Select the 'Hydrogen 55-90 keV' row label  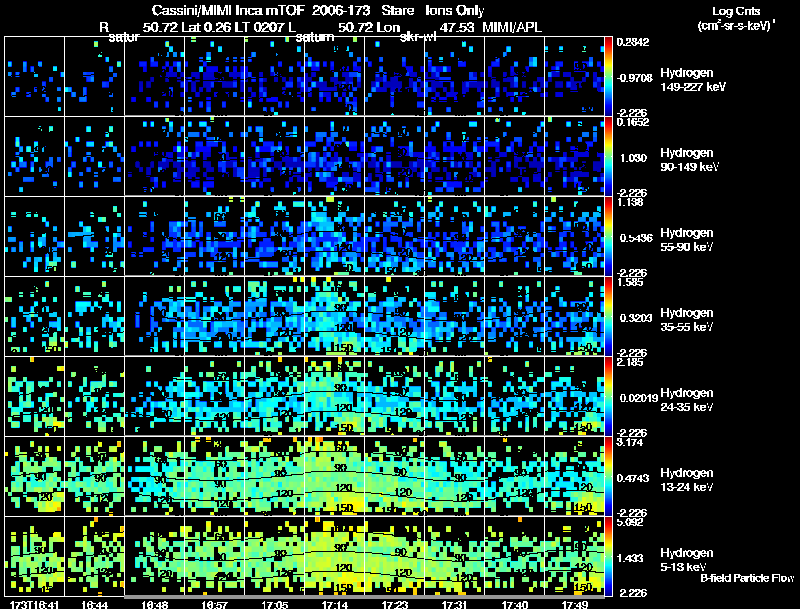tap(687, 240)
